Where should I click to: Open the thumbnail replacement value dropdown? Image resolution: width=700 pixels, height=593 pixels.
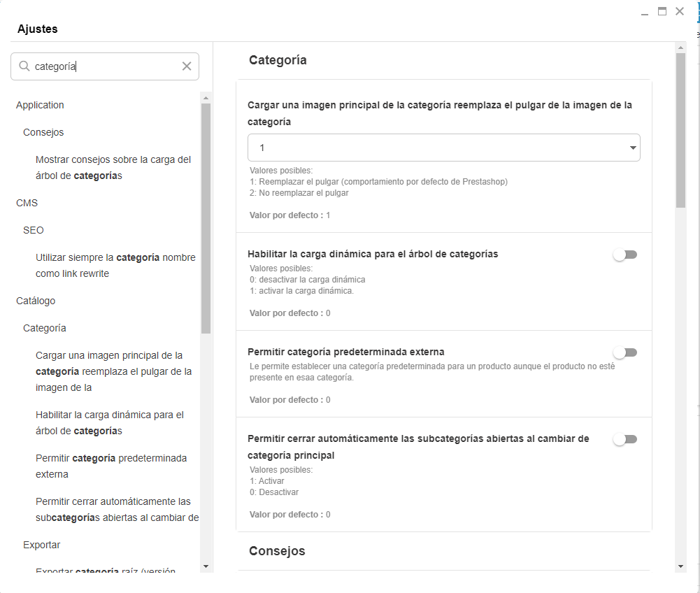pyautogui.click(x=443, y=148)
